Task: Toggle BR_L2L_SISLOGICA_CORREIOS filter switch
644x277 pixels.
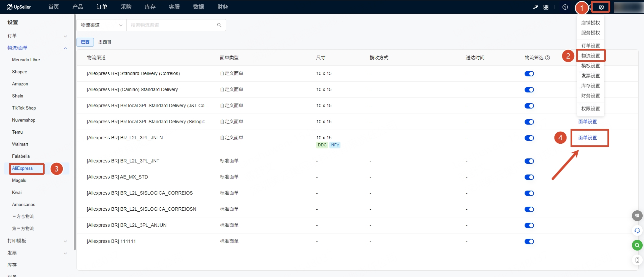Action: pos(529,193)
